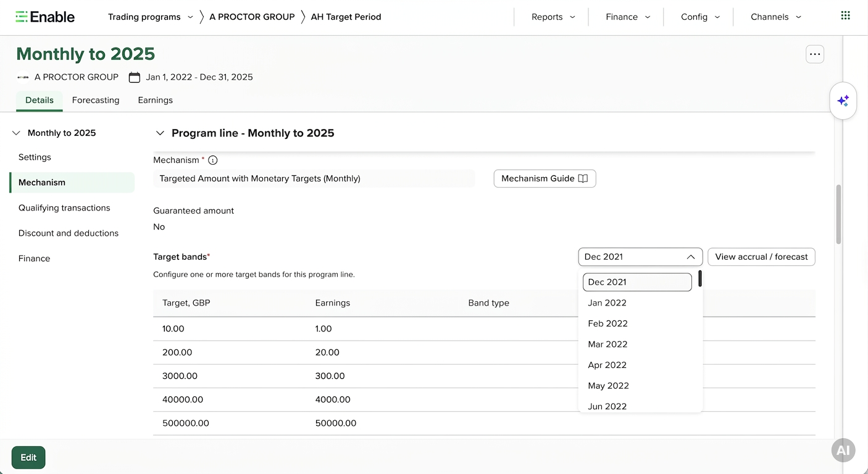Click the Edit button
This screenshot has height=474, width=868.
click(28, 457)
